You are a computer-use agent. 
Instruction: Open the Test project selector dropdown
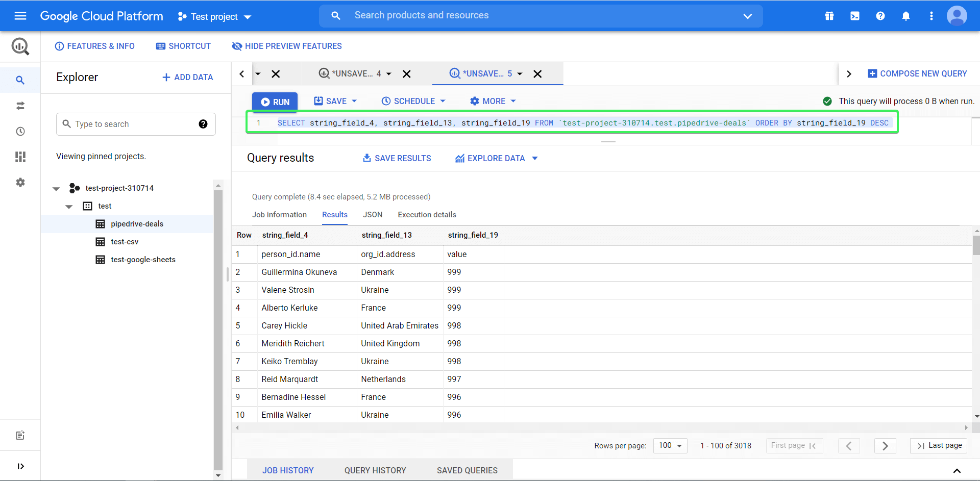pos(214,17)
